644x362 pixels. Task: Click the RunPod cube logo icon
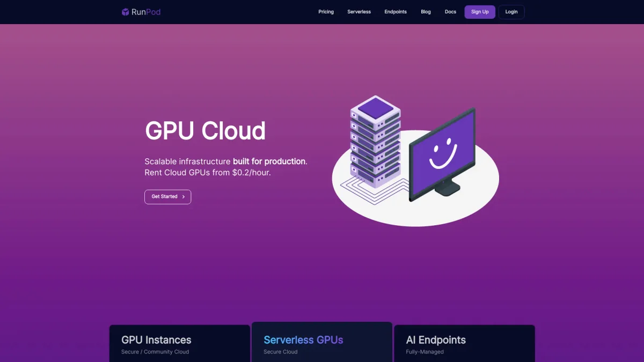(125, 12)
